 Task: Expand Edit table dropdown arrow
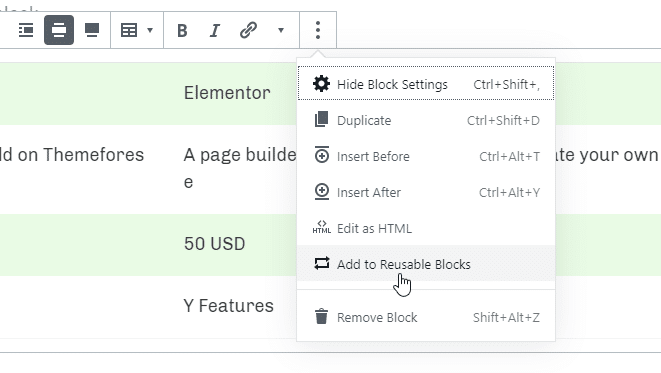(x=150, y=30)
